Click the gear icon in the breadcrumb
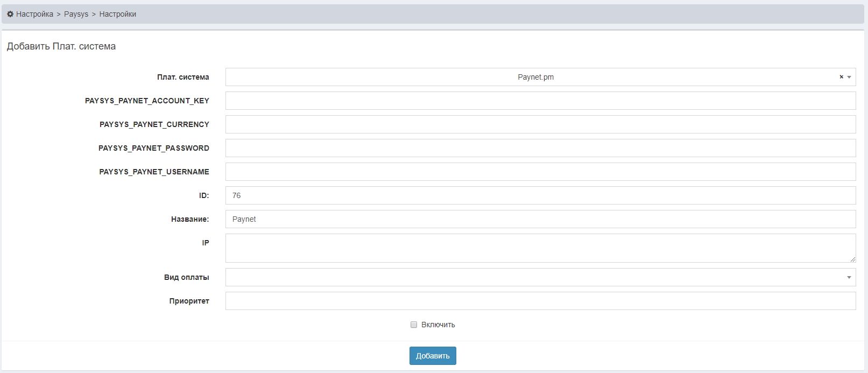This screenshot has width=868, height=373. [x=10, y=14]
